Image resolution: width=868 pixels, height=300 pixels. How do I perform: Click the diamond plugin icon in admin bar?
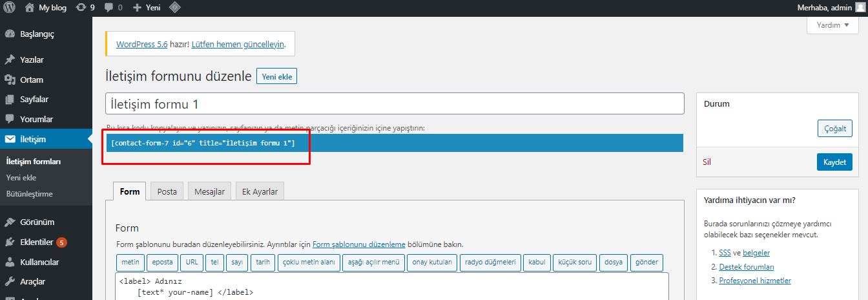click(x=174, y=8)
